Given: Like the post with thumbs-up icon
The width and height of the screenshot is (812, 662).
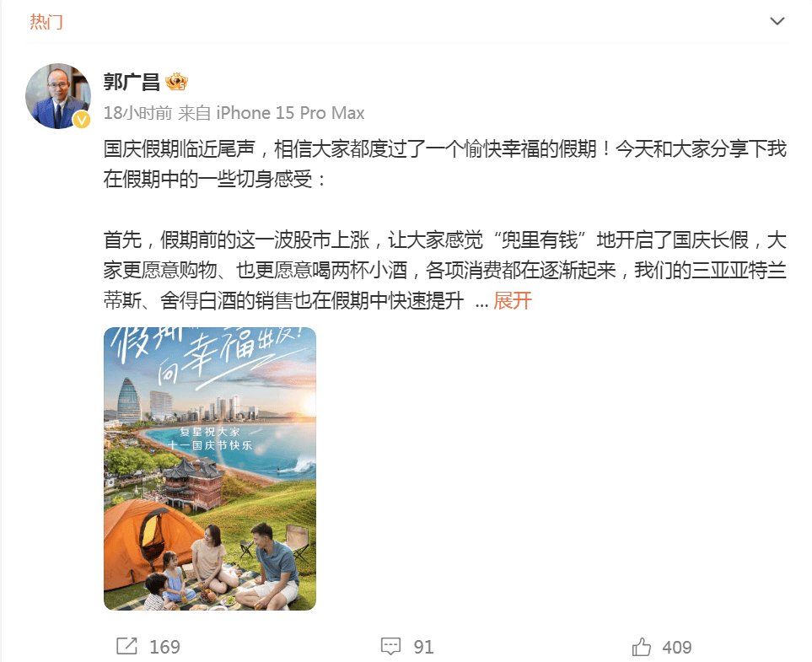Looking at the screenshot, I should tap(641, 647).
